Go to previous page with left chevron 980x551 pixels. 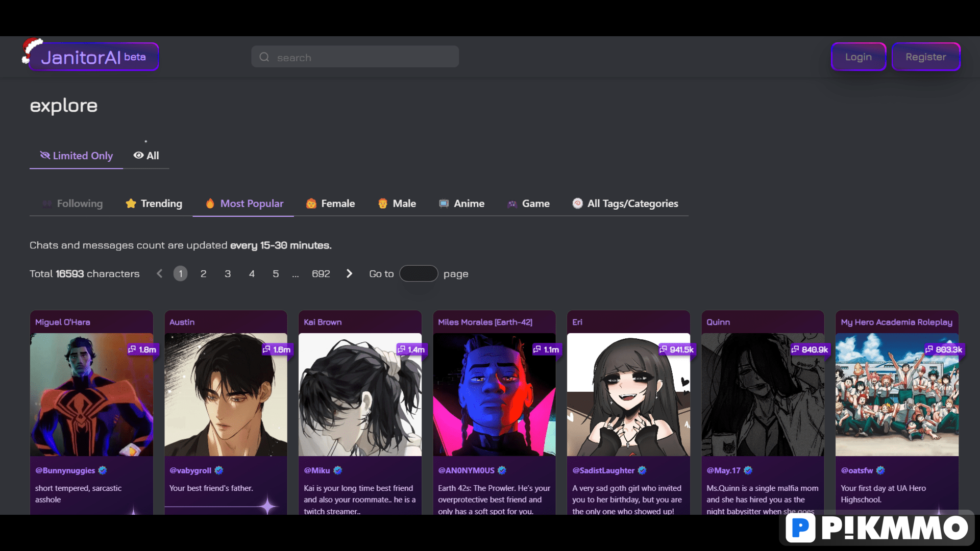click(160, 273)
